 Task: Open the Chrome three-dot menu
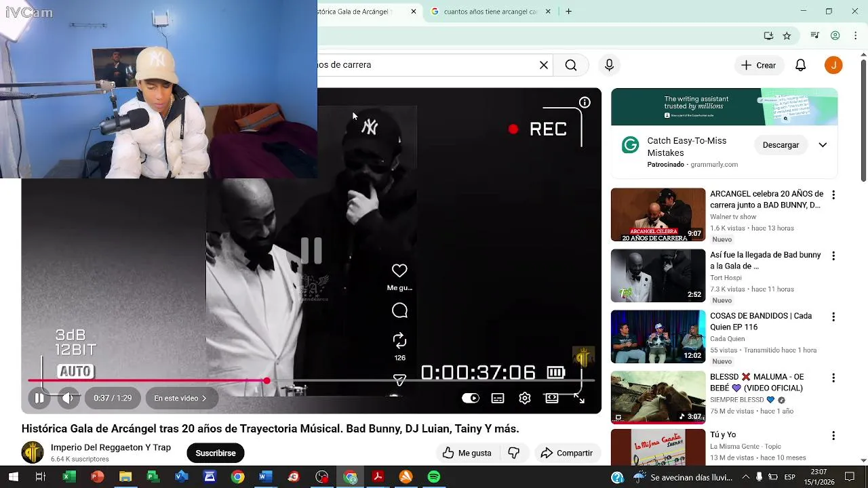coord(856,36)
